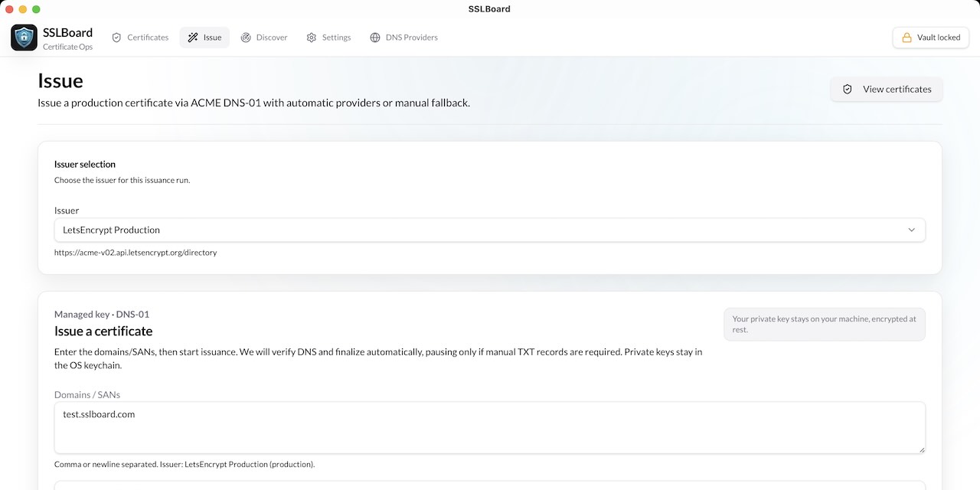Screen dimensions: 980x490
Task: Switch to the Certificates tab
Action: click(148, 38)
